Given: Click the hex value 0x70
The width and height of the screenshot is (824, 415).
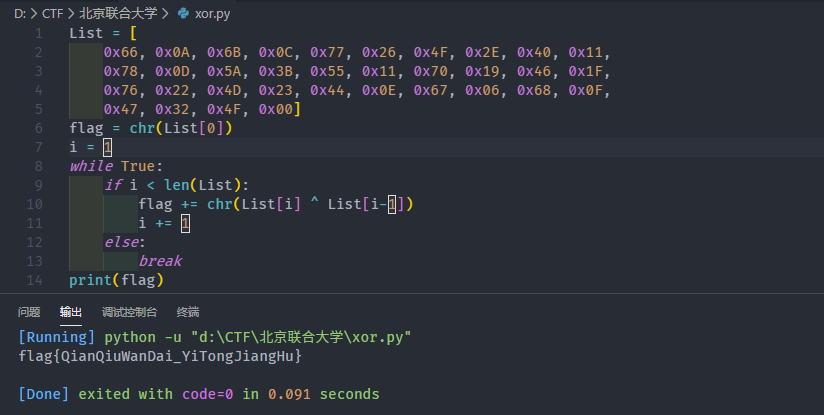Looking at the screenshot, I should (430, 71).
